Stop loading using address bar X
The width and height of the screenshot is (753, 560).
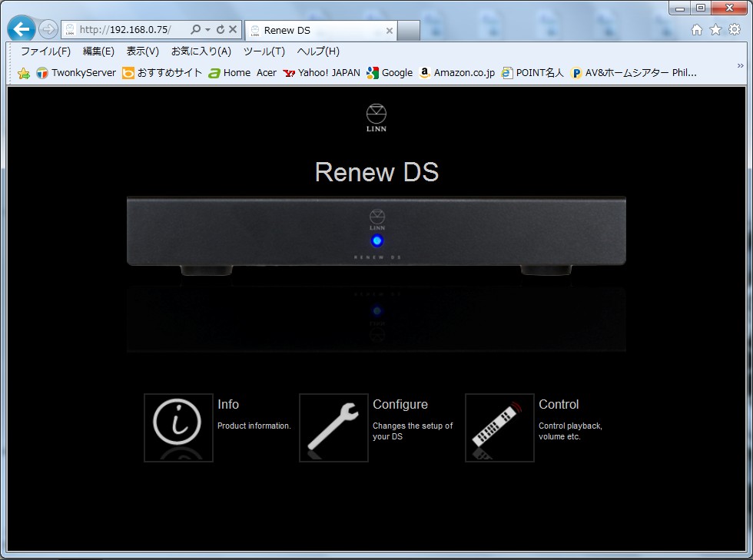(x=233, y=30)
